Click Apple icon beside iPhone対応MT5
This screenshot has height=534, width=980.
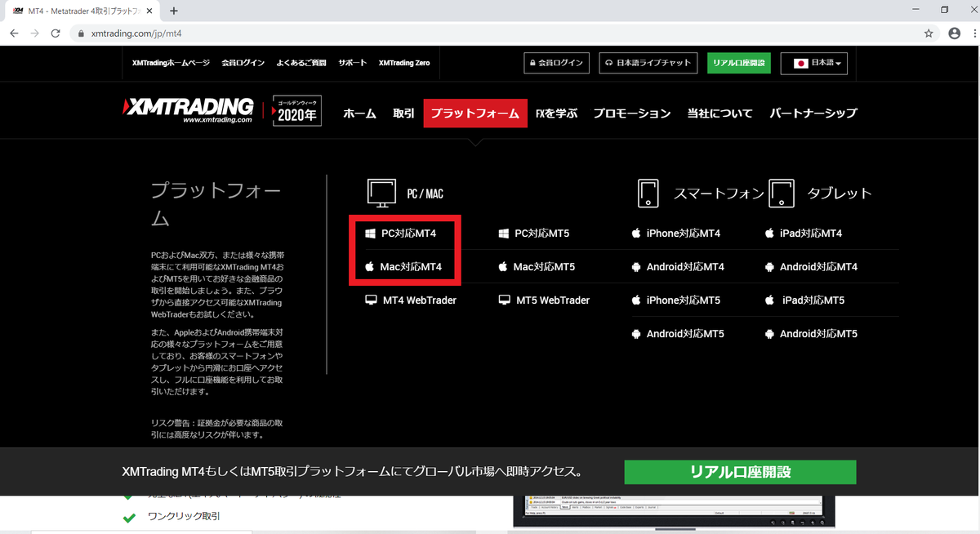(636, 300)
